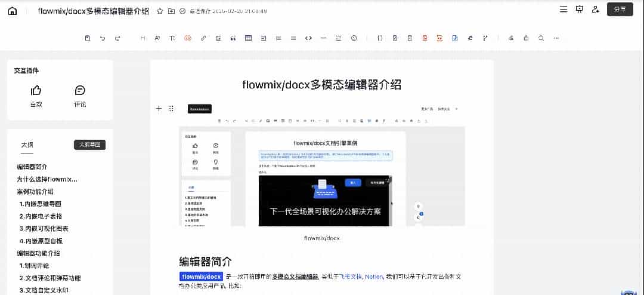
Task: Click the document title heading in the page
Action: [x=321, y=85]
